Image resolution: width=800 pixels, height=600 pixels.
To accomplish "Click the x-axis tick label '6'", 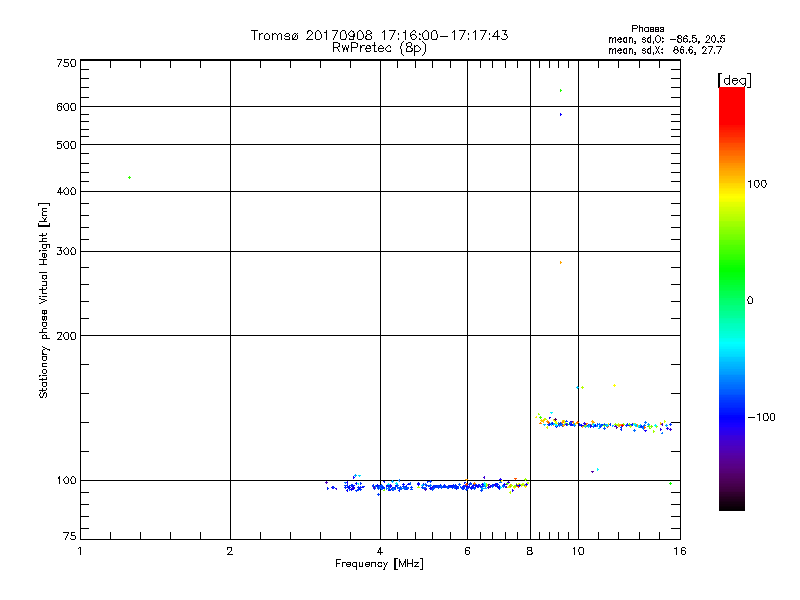I will click(x=467, y=551).
